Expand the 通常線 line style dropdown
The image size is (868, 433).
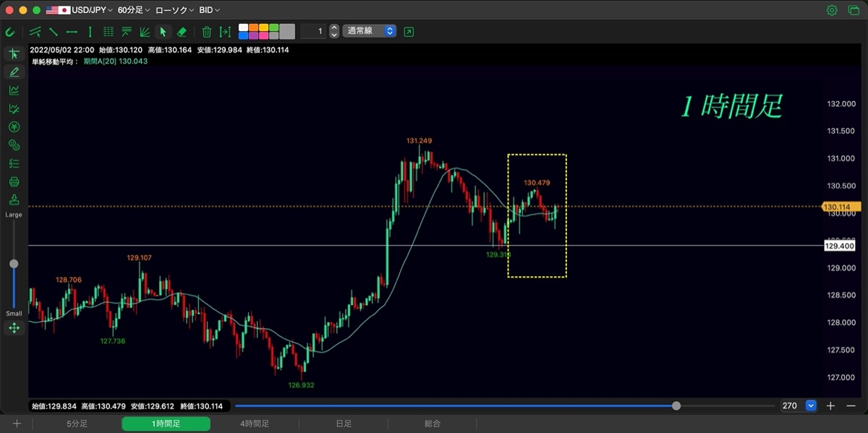[370, 32]
